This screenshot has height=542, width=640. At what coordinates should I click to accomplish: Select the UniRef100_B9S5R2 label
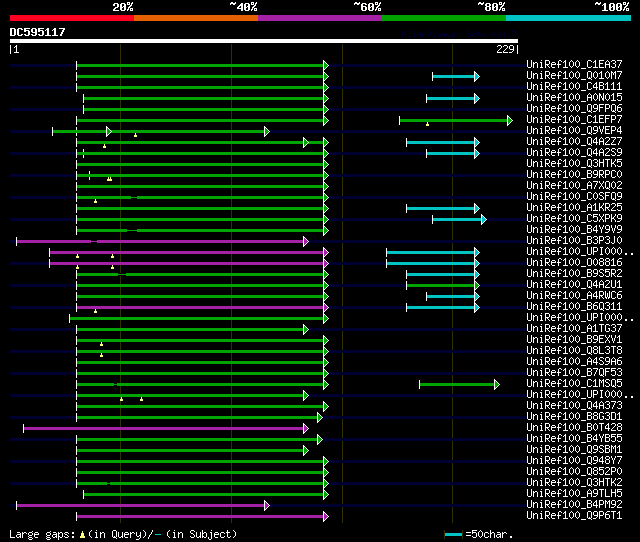pos(574,274)
